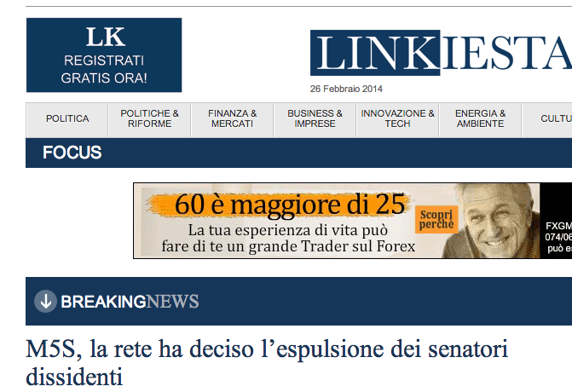Click the 60 è maggiore di 25 text
Screen dimensions: 572x392
point(289,205)
